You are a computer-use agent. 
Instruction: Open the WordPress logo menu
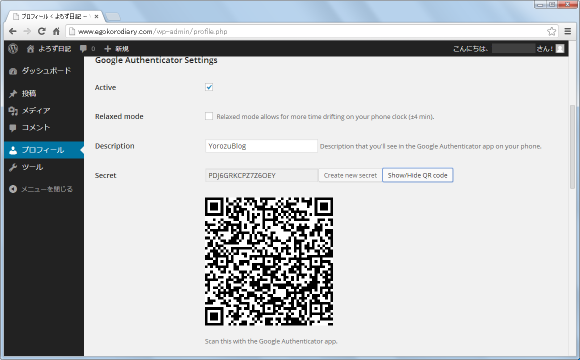13,48
